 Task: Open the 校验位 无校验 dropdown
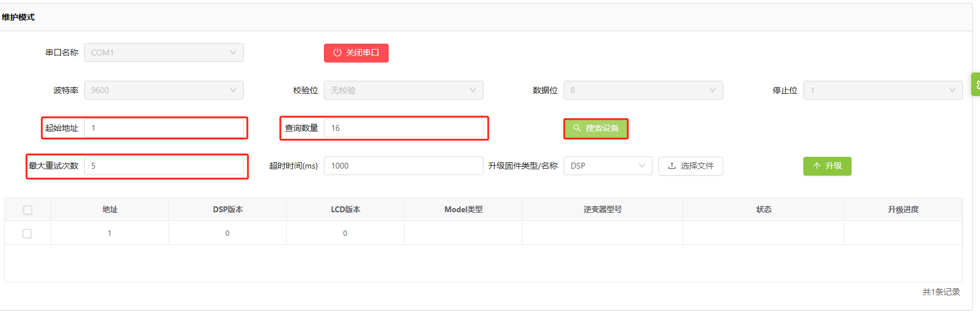coord(403,90)
